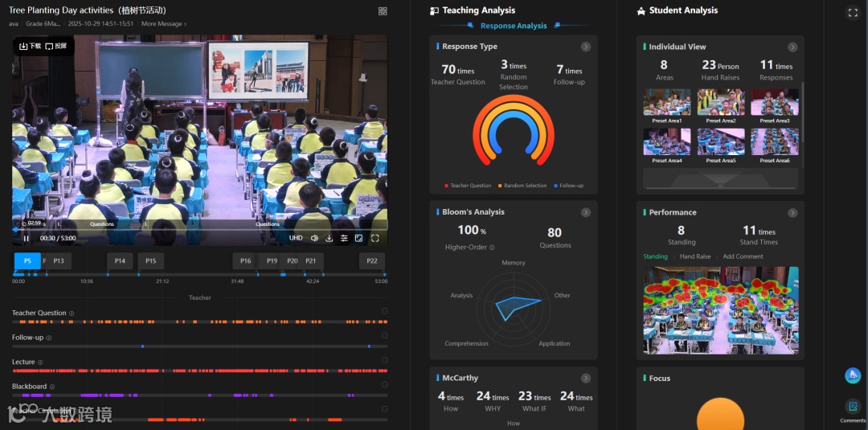Open the Student Analysis section

point(683,10)
